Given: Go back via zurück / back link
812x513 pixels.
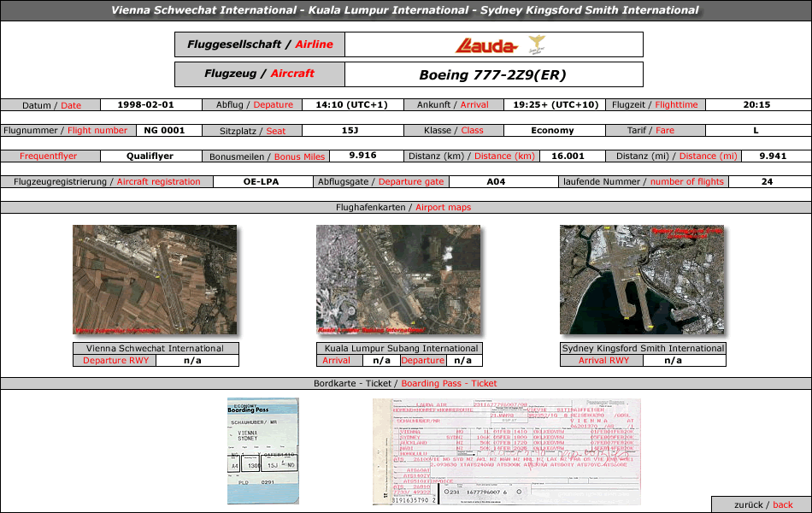Looking at the screenshot, I should click(763, 504).
